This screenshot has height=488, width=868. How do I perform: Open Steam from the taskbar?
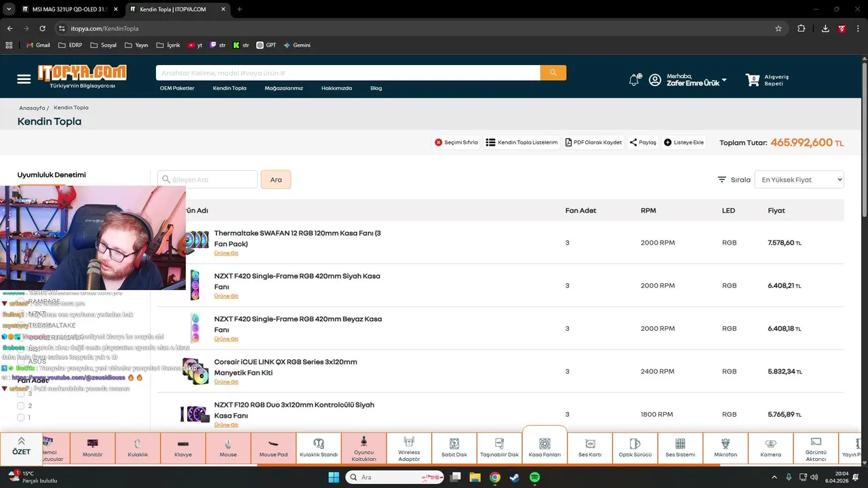[515, 477]
